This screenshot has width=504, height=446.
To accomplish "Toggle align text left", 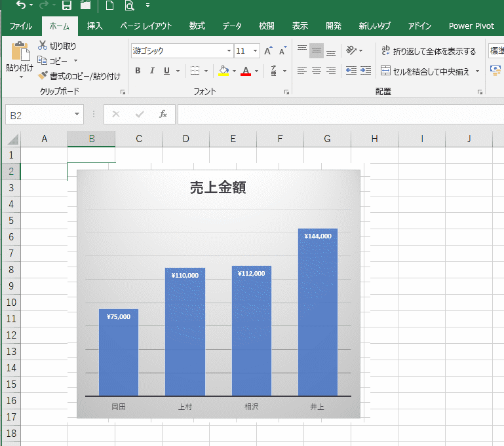I will (x=302, y=71).
